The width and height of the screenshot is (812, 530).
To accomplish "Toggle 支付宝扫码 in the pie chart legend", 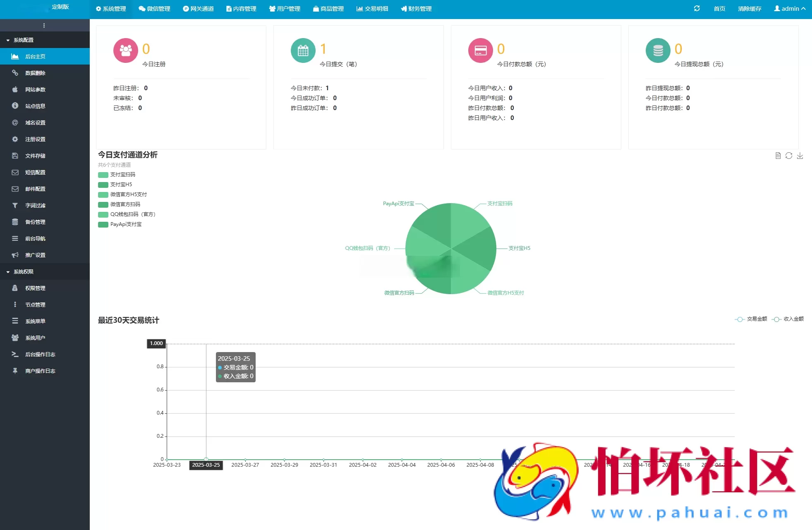I will tap(122, 175).
